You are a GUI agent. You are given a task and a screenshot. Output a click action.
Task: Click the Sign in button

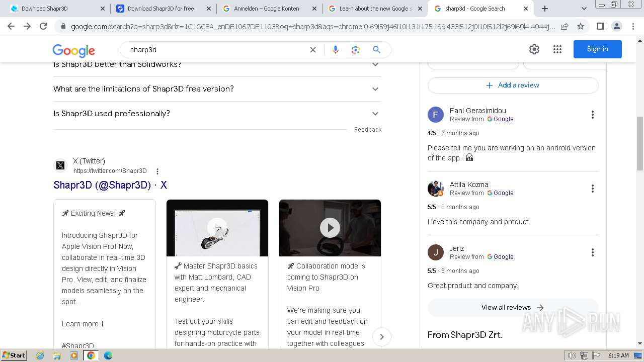(597, 49)
